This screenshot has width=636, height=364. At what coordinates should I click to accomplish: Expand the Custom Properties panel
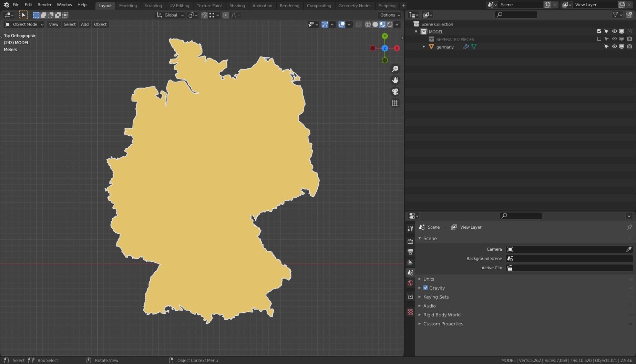pyautogui.click(x=443, y=324)
